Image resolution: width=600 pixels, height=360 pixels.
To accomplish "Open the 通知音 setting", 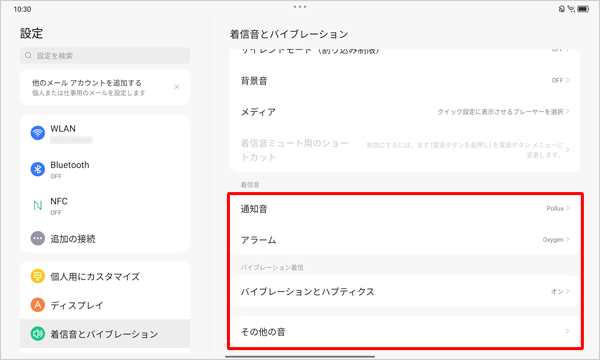I will point(405,209).
